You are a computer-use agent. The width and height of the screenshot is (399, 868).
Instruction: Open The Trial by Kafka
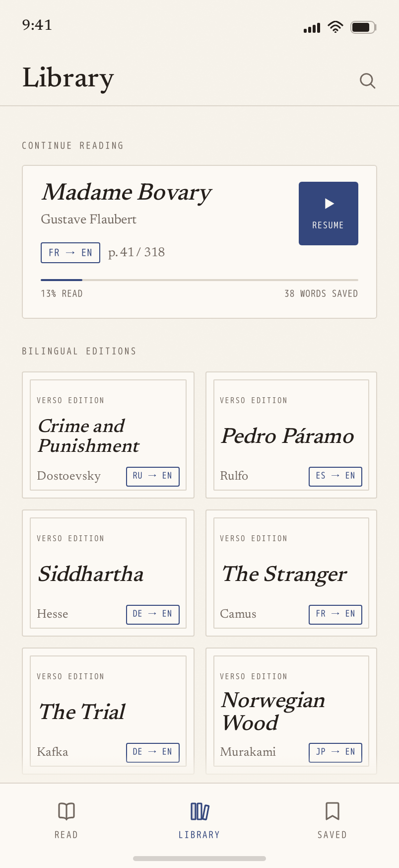[x=108, y=711]
